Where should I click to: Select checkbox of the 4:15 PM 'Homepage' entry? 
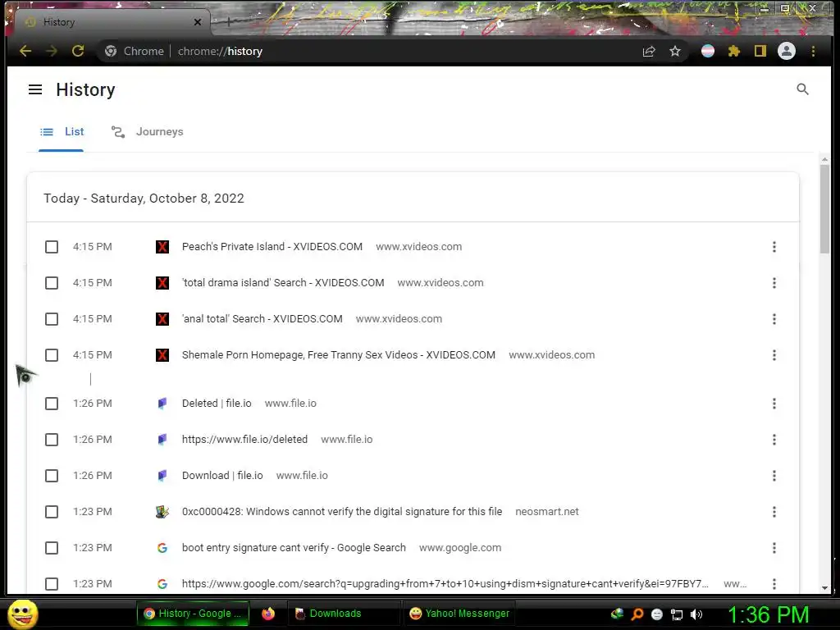pos(52,355)
